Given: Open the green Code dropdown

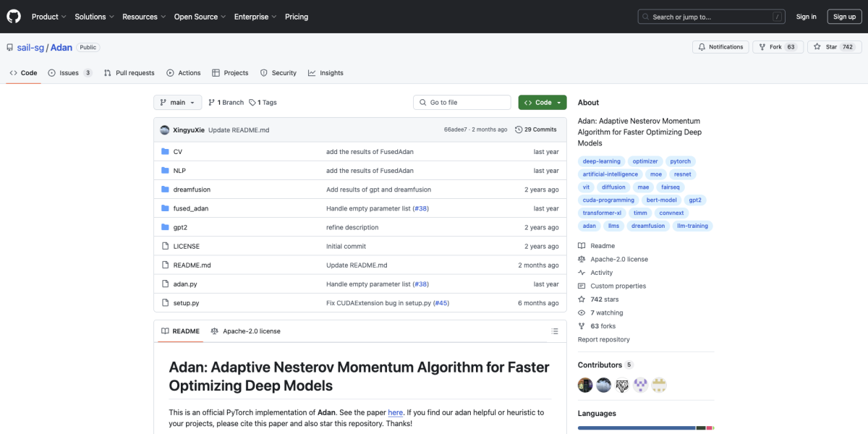Looking at the screenshot, I should [x=542, y=103].
